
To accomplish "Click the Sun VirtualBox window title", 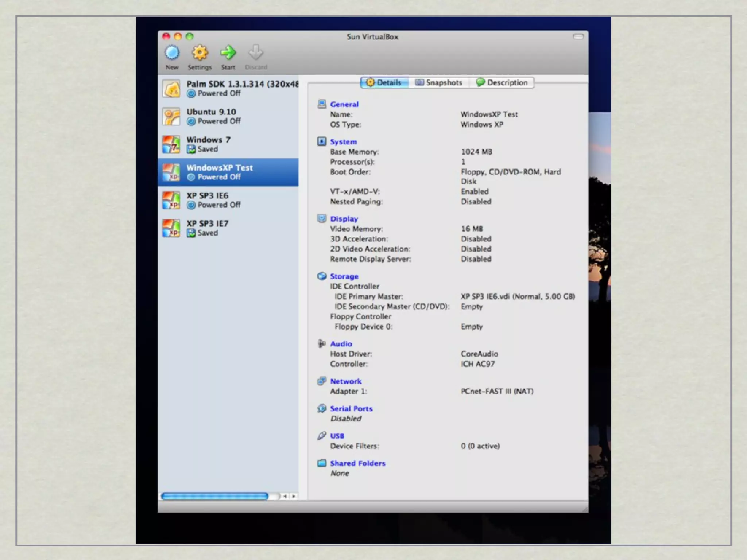I will click(x=372, y=37).
